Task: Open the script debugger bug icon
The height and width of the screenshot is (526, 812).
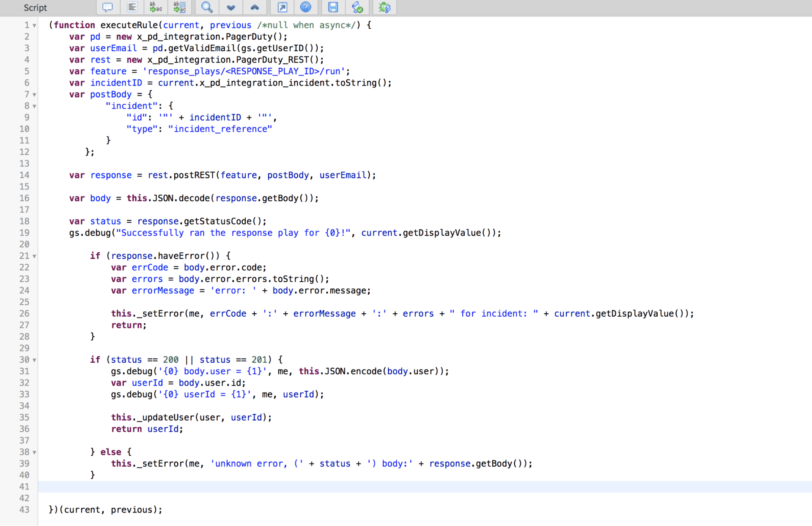Action: click(384, 7)
